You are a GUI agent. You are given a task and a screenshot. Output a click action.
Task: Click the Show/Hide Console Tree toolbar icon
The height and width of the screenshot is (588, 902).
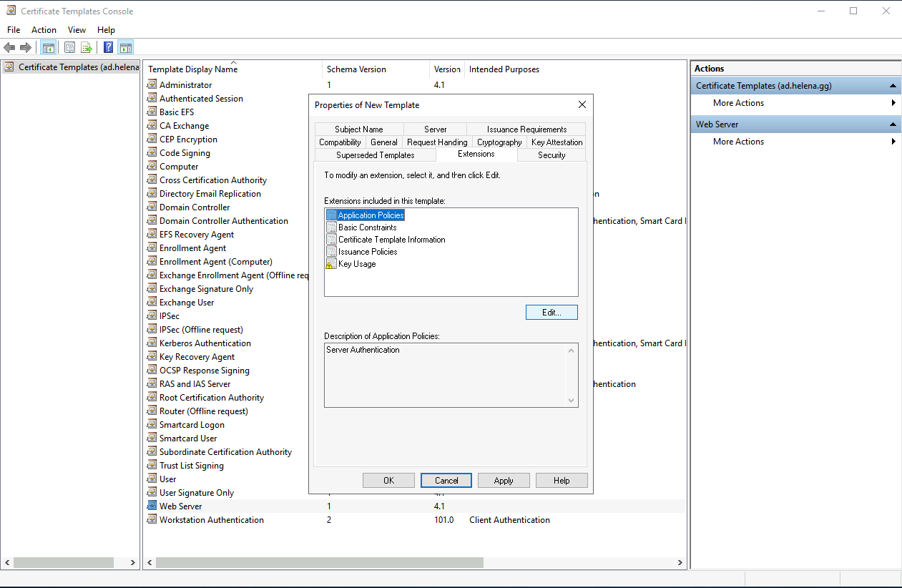[x=49, y=48]
